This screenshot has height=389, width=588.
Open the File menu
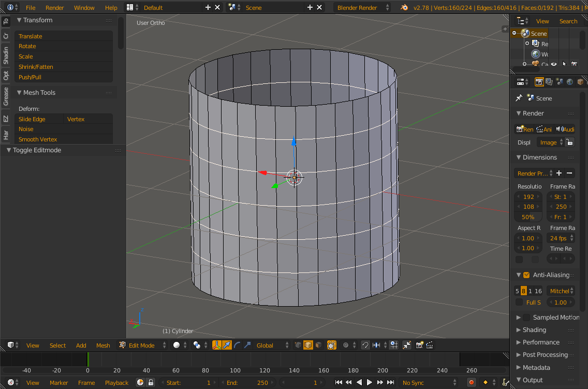pyautogui.click(x=31, y=7)
